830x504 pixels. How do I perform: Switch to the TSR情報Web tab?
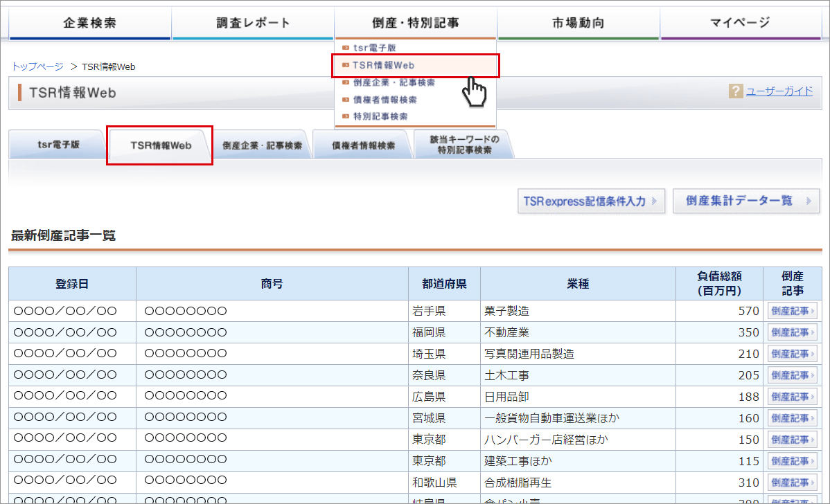160,145
